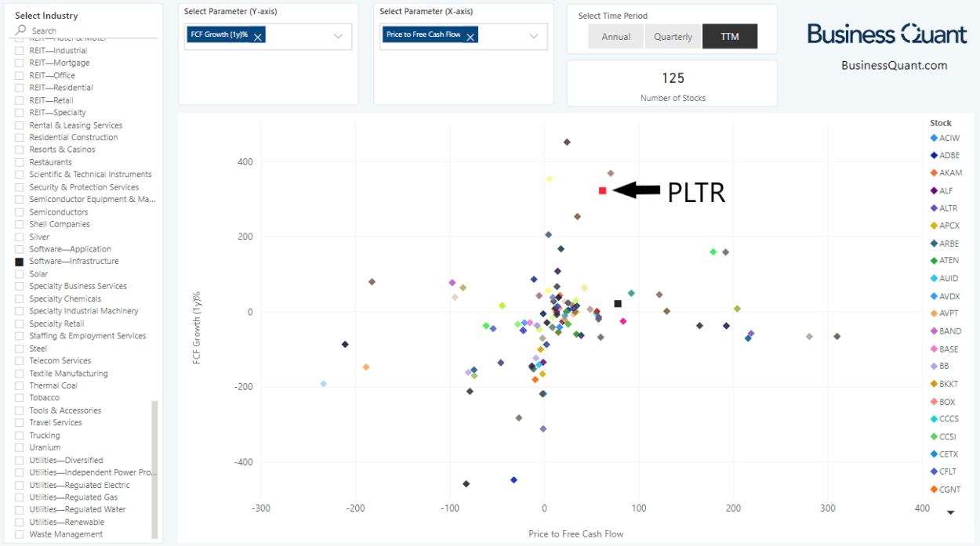Select the CGNT diamond in the stock legend

coord(934,490)
